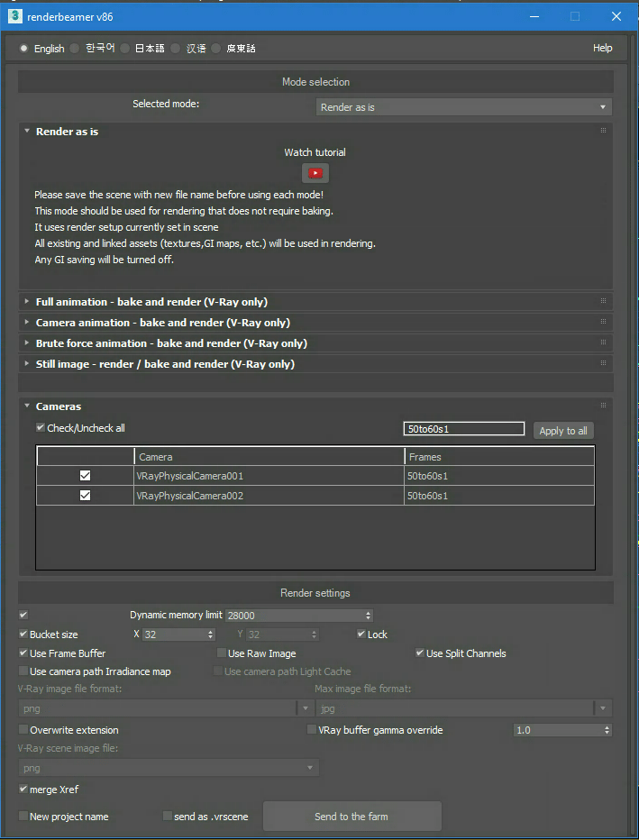Uncheck VRayPhysicalCamera001 row checkbox
The height and width of the screenshot is (840, 639).
85,476
